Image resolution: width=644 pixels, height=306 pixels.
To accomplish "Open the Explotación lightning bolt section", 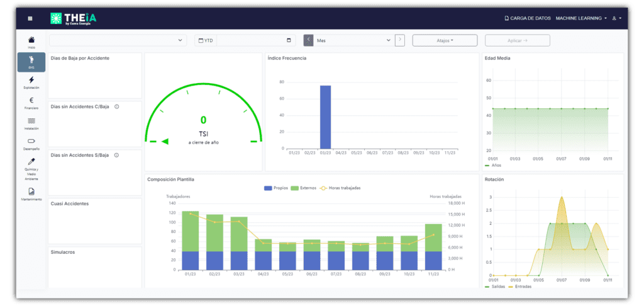I will coord(31,82).
